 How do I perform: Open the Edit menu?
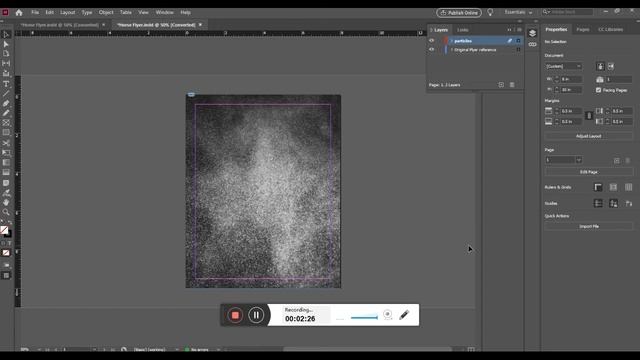pos(49,12)
